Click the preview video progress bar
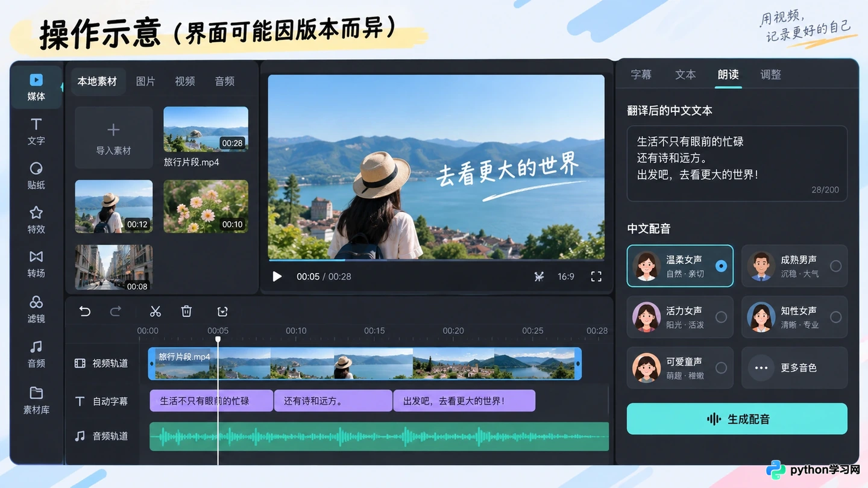Screen dimensions: 868x488 436,260
